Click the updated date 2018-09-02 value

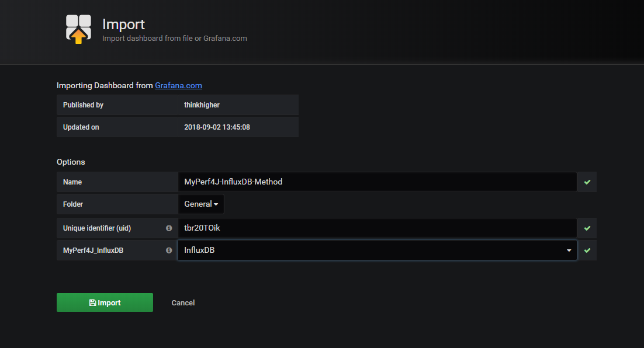click(217, 127)
